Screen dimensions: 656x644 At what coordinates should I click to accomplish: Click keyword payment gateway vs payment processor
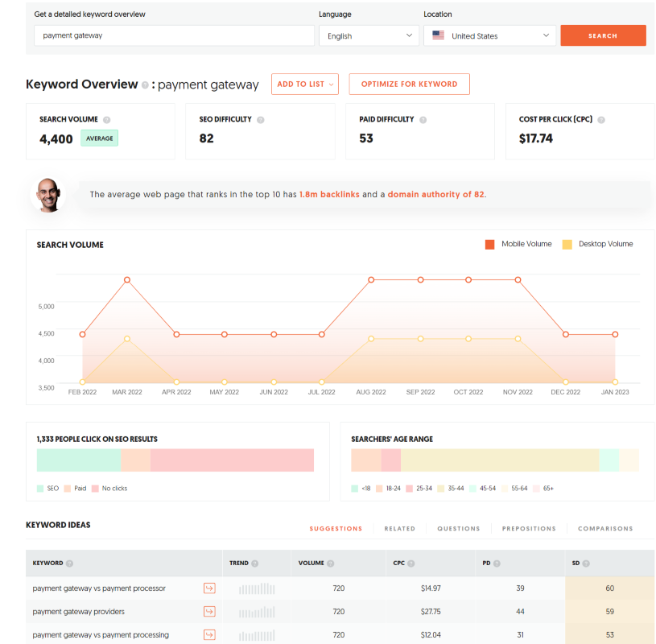(99, 588)
